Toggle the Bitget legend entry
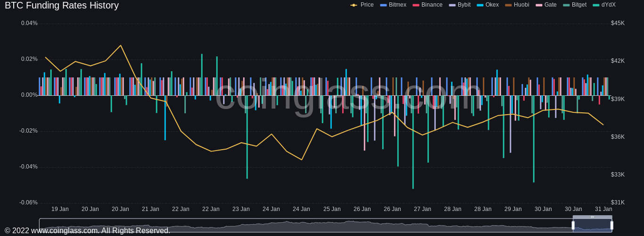This screenshot has width=644, height=236. [x=575, y=5]
